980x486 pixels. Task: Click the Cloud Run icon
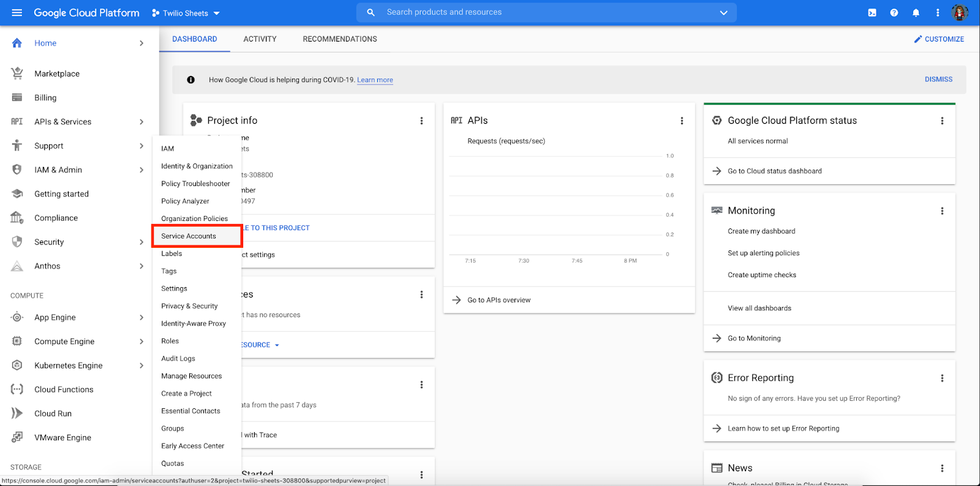click(17, 413)
